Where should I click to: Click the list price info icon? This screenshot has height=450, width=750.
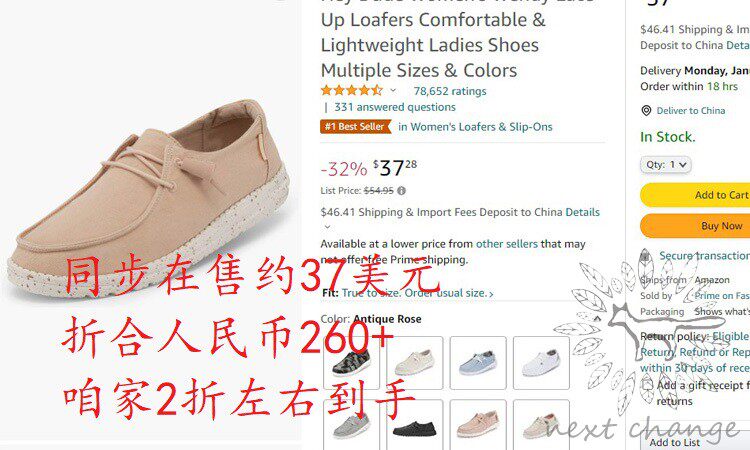(x=401, y=191)
